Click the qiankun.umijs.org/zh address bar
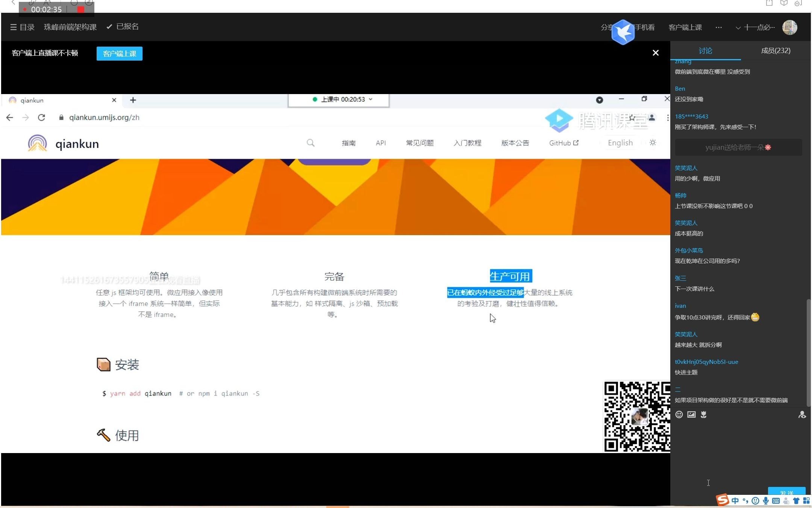This screenshot has height=508, width=812. point(104,117)
